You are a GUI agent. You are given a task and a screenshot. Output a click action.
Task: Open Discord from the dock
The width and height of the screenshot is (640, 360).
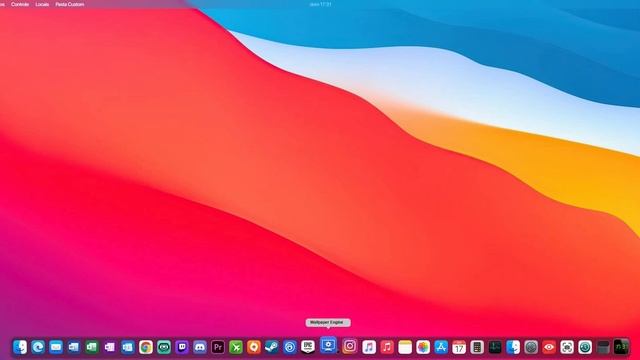200,347
